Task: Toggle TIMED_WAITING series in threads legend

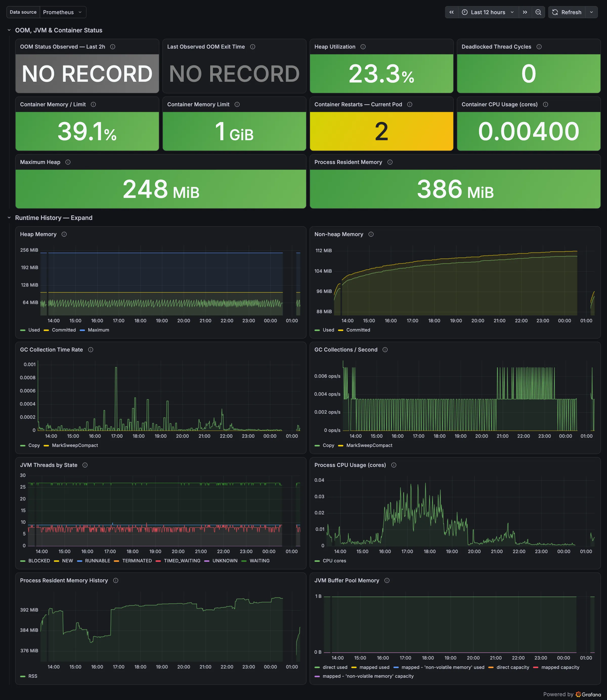Action: (x=182, y=561)
